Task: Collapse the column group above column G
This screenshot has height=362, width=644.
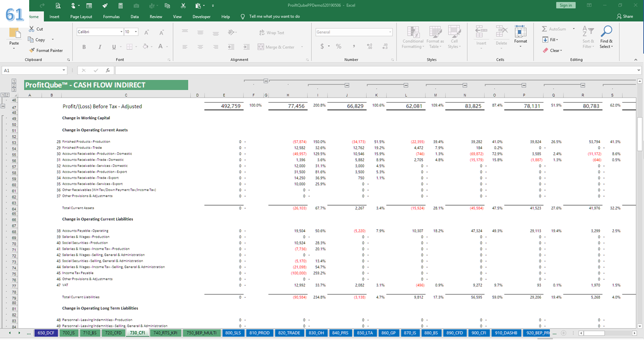Action: 266,80
